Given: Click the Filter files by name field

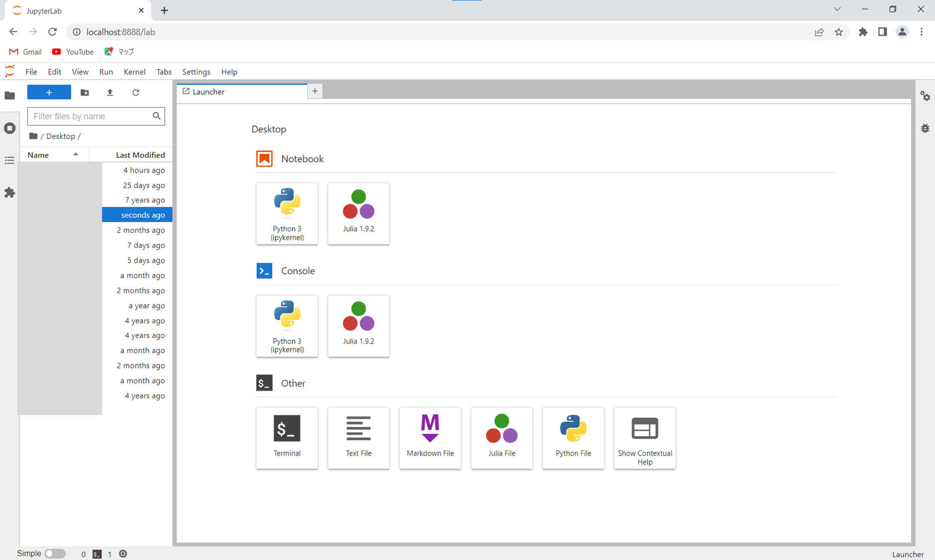Looking at the screenshot, I should pos(96,116).
